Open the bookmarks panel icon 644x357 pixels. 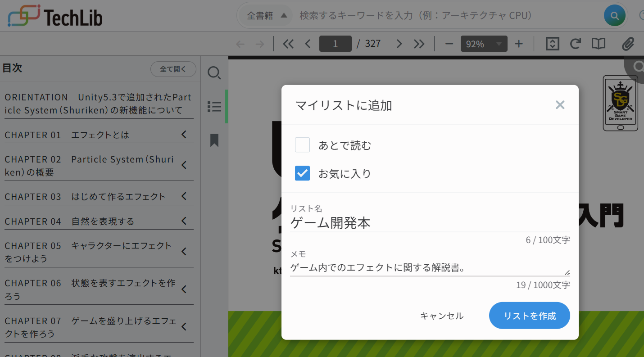click(214, 140)
